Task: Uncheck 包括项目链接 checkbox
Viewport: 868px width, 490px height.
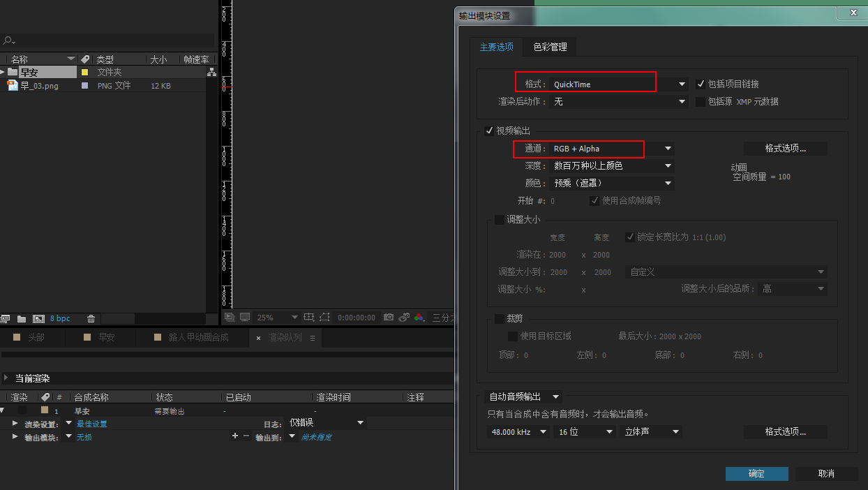Action: pyautogui.click(x=701, y=84)
